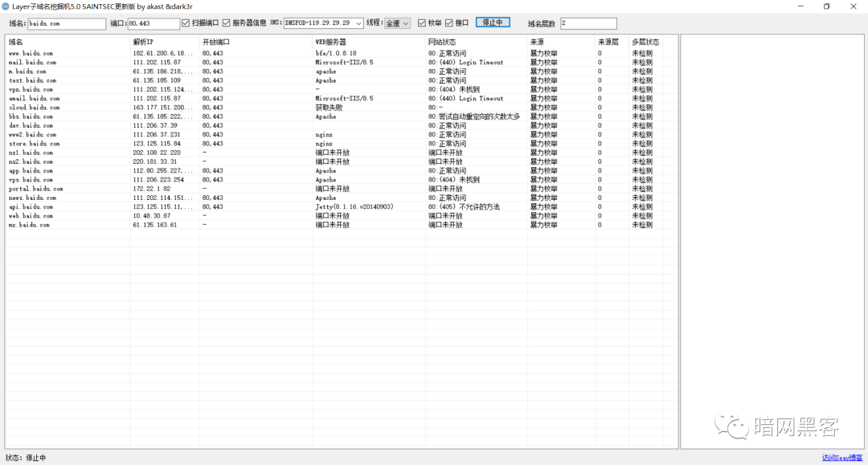Screen dimensions: 868x465
Task: Click the Jetty(8.1.16.v20140903) server cell
Action: tap(354, 206)
